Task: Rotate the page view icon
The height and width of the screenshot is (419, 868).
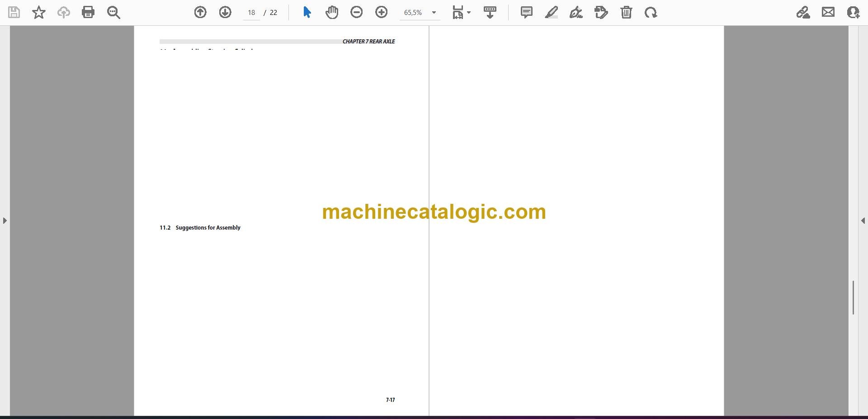Action: (x=651, y=12)
